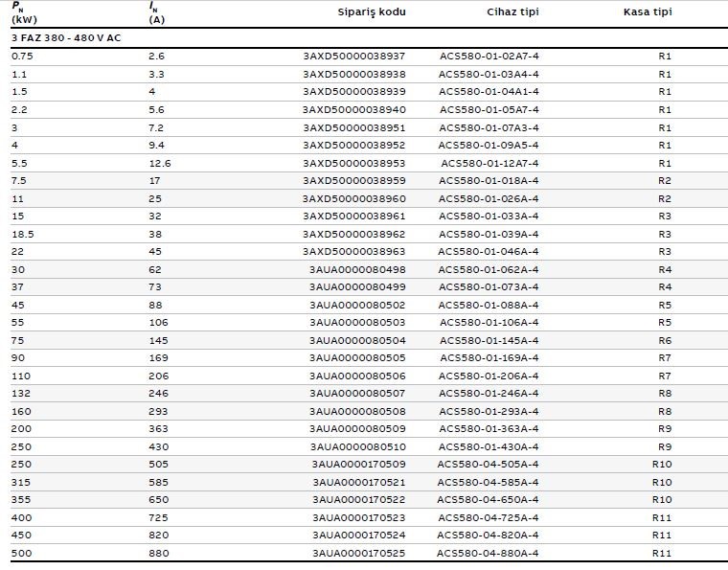Select device type ACS580-01-02A7-4

489,57
